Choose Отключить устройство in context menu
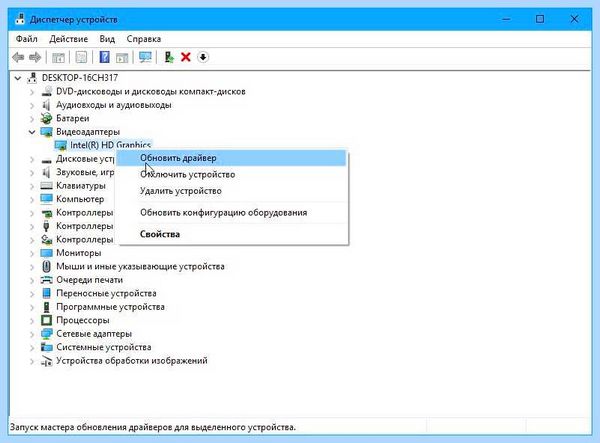This screenshot has width=600, height=443. pyautogui.click(x=232, y=174)
